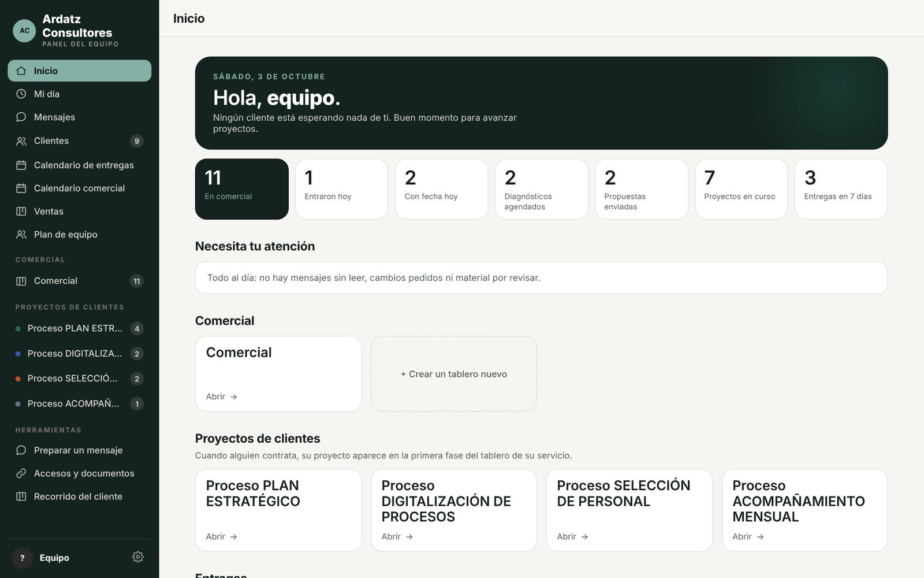Click the speech bubble icon beside Mensajes
This screenshot has height=578, width=924.
[21, 117]
